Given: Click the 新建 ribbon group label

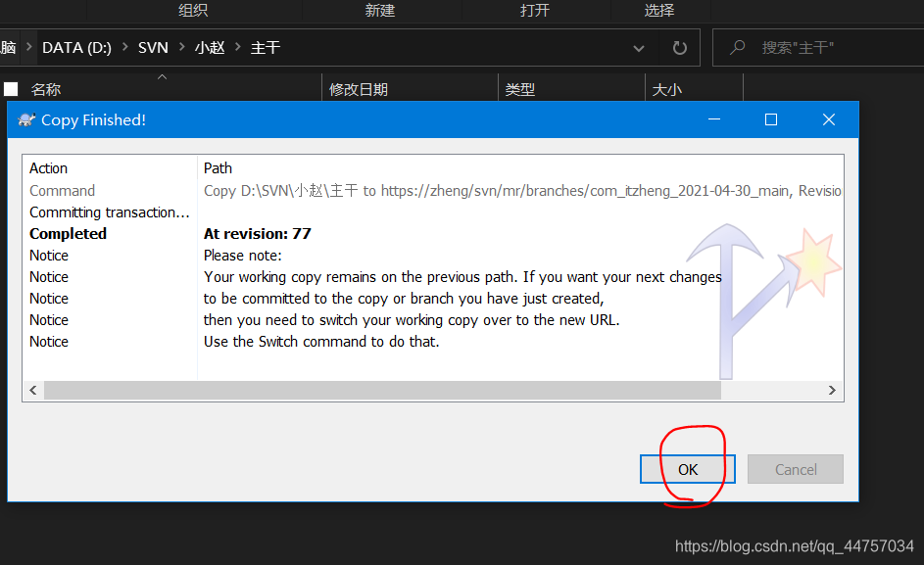Looking at the screenshot, I should point(379,10).
